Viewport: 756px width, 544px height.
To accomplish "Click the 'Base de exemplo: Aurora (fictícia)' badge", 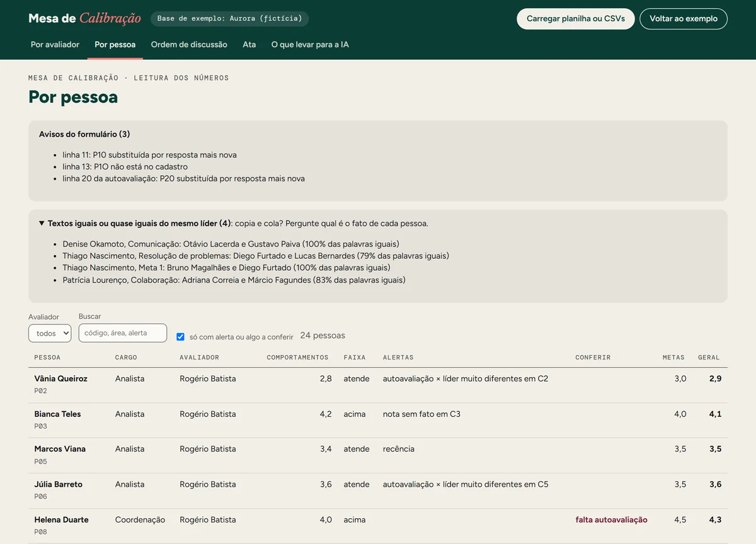I will 229,18.
